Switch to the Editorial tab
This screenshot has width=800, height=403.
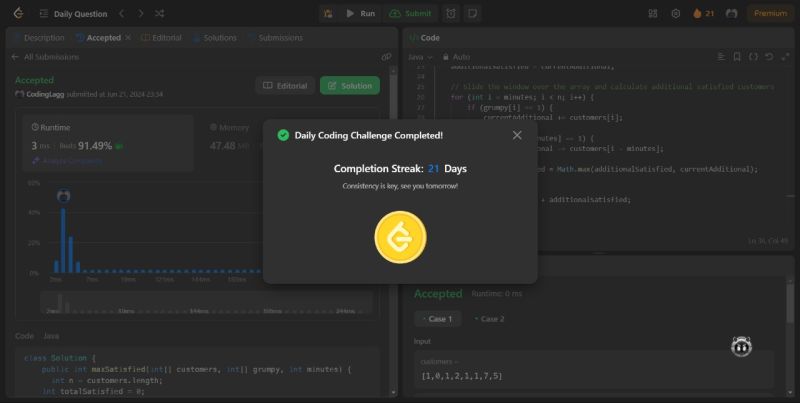click(x=161, y=38)
